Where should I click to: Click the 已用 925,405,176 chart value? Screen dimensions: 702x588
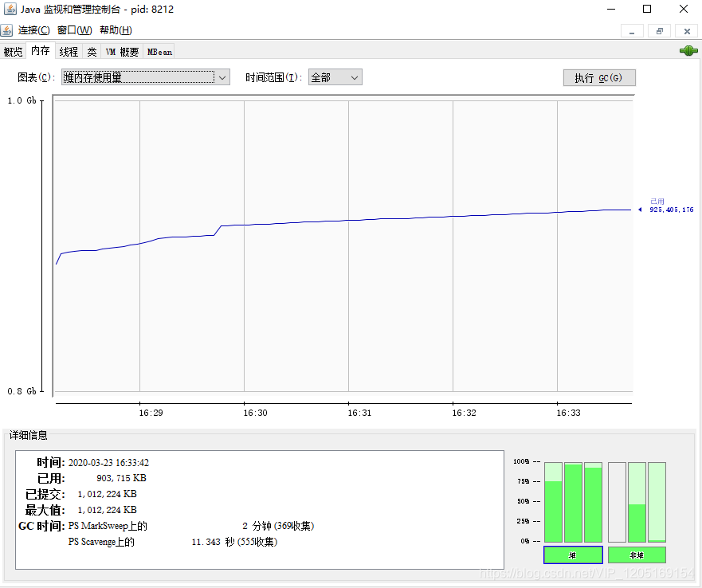(x=671, y=206)
